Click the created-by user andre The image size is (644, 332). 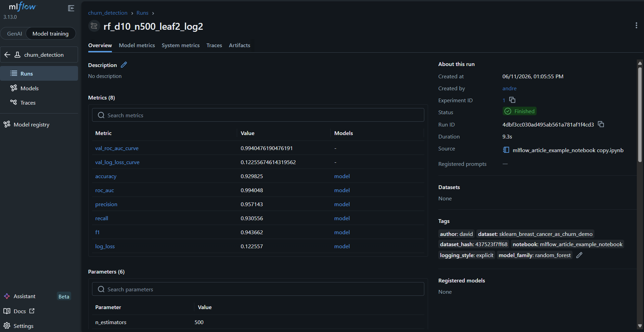[x=509, y=88]
